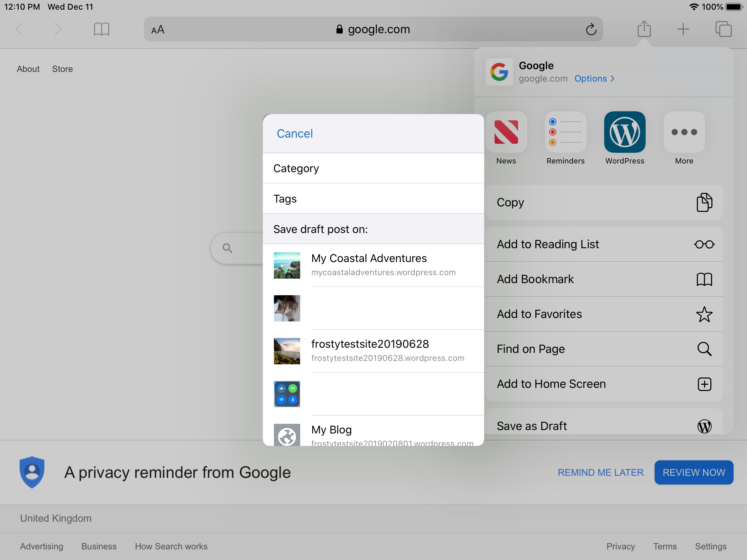
Task: Reload the google.com page
Action: (591, 29)
